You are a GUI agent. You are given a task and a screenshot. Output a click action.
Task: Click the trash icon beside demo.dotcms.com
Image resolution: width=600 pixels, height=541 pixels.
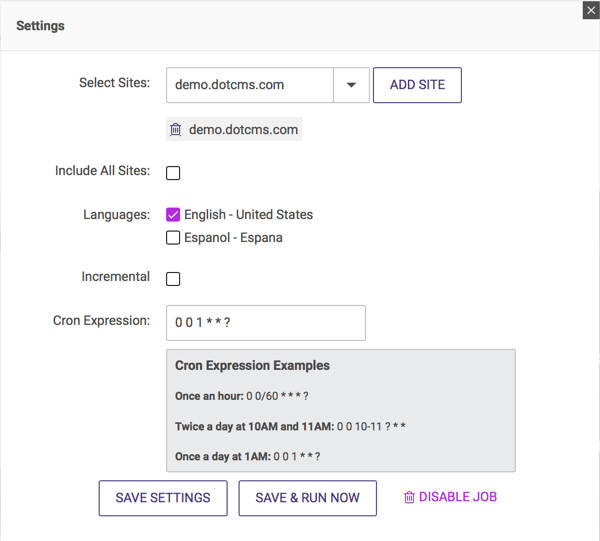[x=176, y=130]
